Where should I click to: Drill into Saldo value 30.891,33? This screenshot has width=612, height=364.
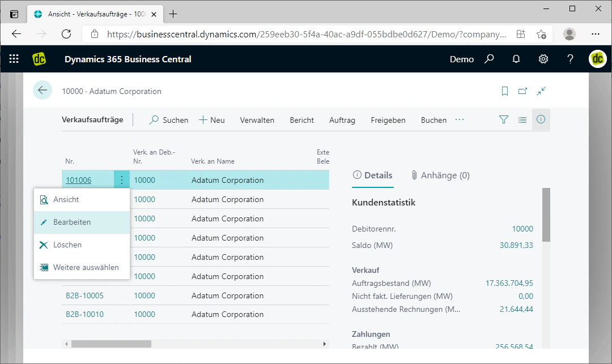pyautogui.click(x=516, y=245)
